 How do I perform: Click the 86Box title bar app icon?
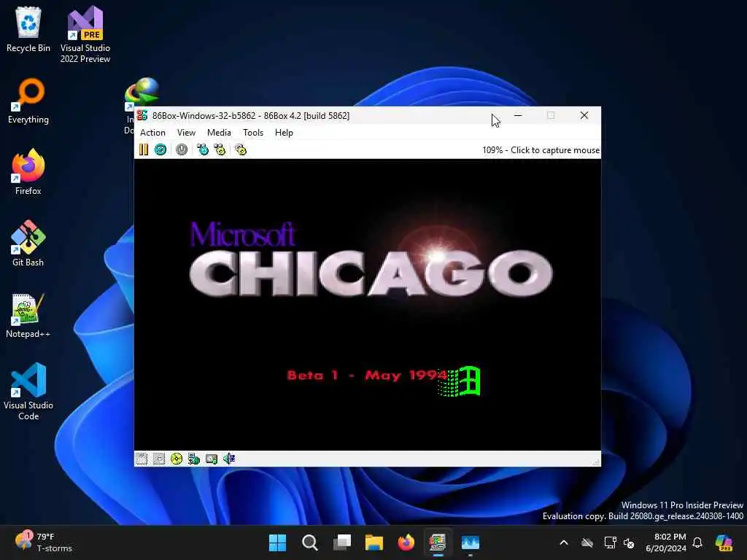point(142,115)
